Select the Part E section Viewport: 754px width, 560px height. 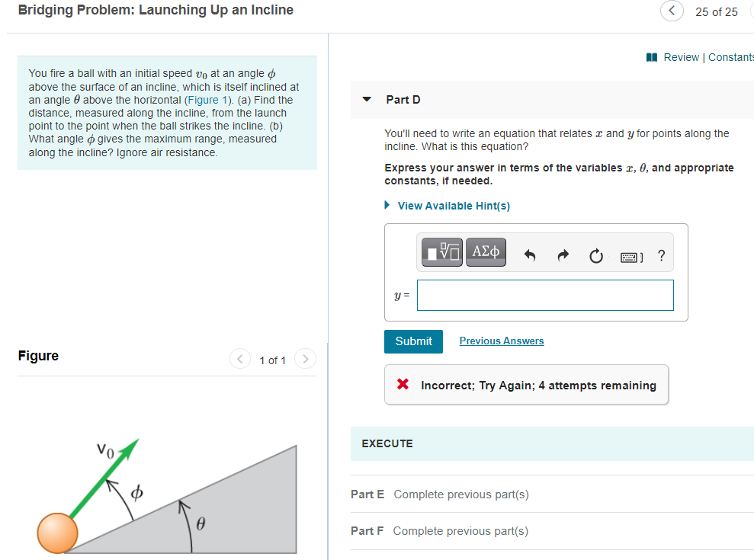pos(367,494)
